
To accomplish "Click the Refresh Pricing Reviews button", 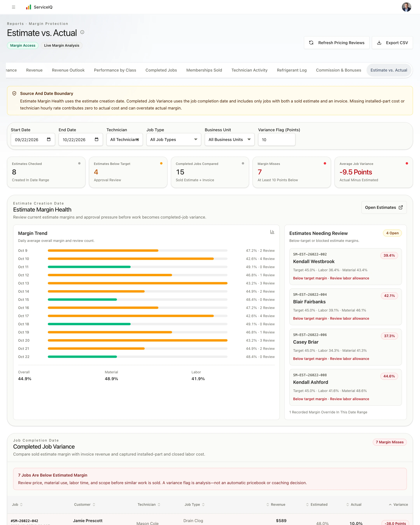I will pyautogui.click(x=337, y=43).
